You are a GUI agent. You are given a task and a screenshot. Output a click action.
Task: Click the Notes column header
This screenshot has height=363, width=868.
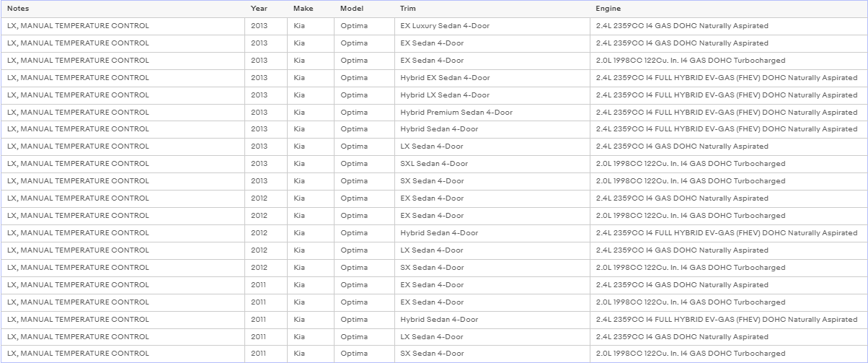tap(123, 9)
